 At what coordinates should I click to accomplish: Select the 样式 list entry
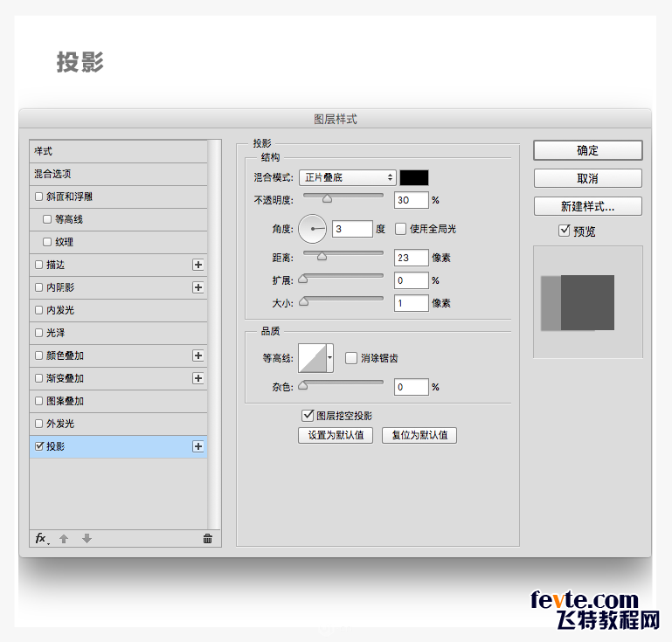coord(118,151)
